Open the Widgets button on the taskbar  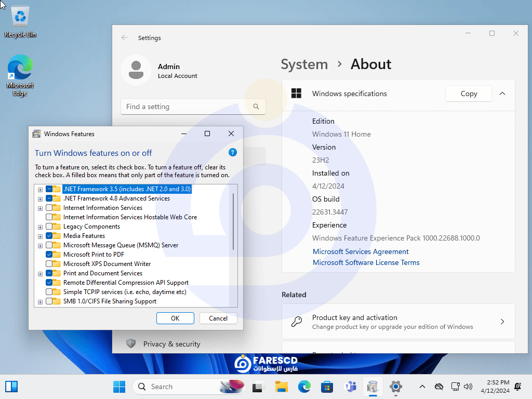(11, 387)
